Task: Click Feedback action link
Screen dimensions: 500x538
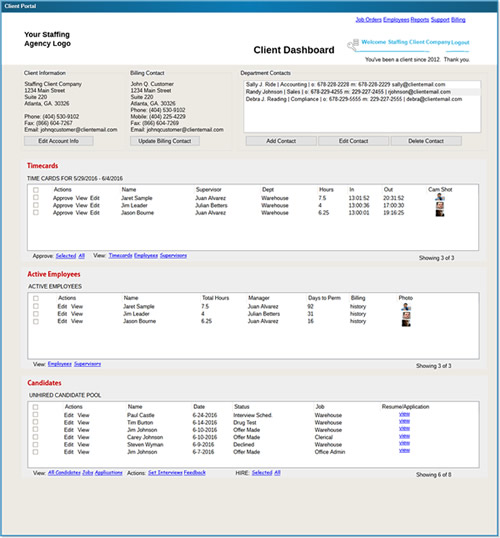Action: (195, 473)
